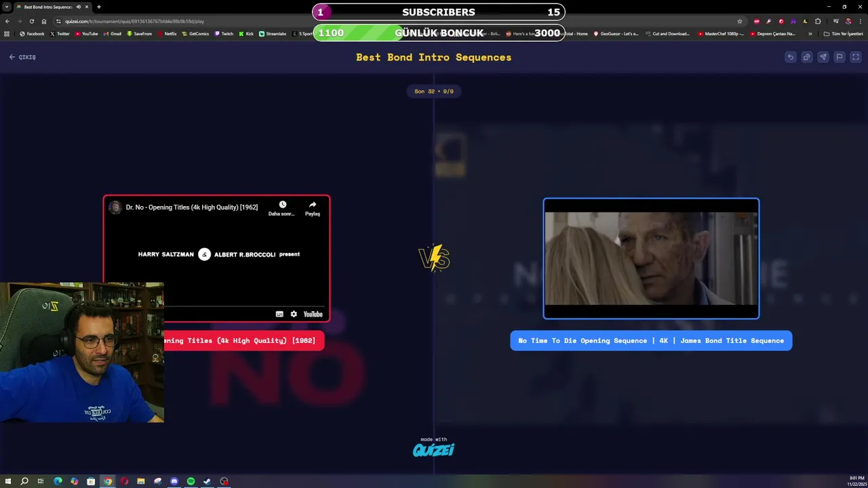Bookmark this page with the star icon
Screen dimensions: 868x488
740,21
